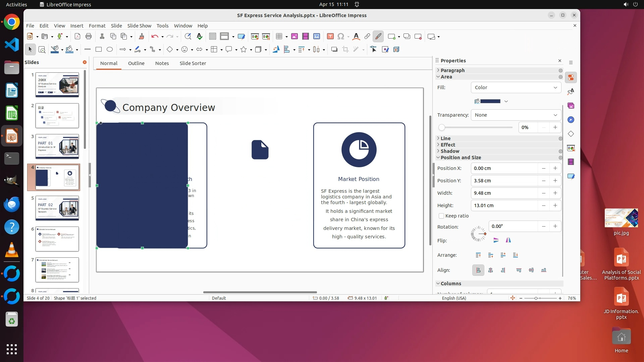Flip the shape vertically in the sidebar
Image resolution: width=644 pixels, height=362 pixels.
pyautogui.click(x=496, y=240)
